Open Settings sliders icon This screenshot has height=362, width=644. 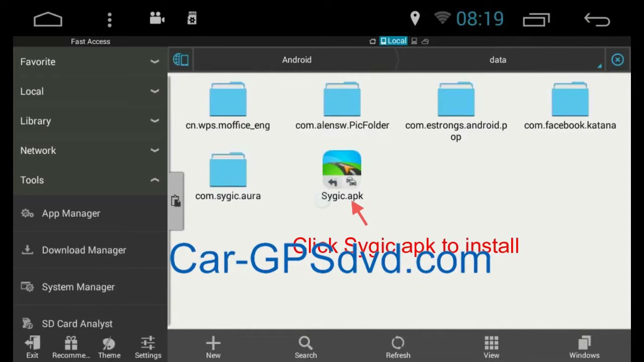coord(148,347)
